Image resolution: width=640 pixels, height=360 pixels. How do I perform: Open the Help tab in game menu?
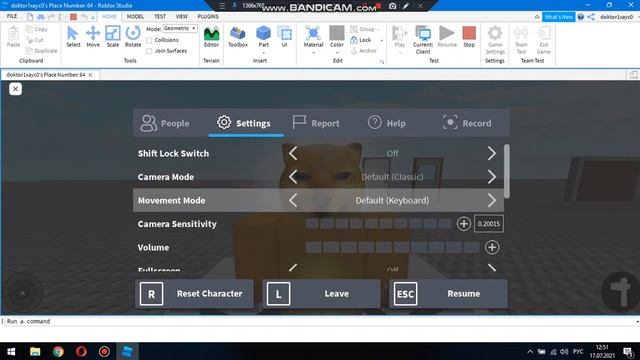pos(387,123)
